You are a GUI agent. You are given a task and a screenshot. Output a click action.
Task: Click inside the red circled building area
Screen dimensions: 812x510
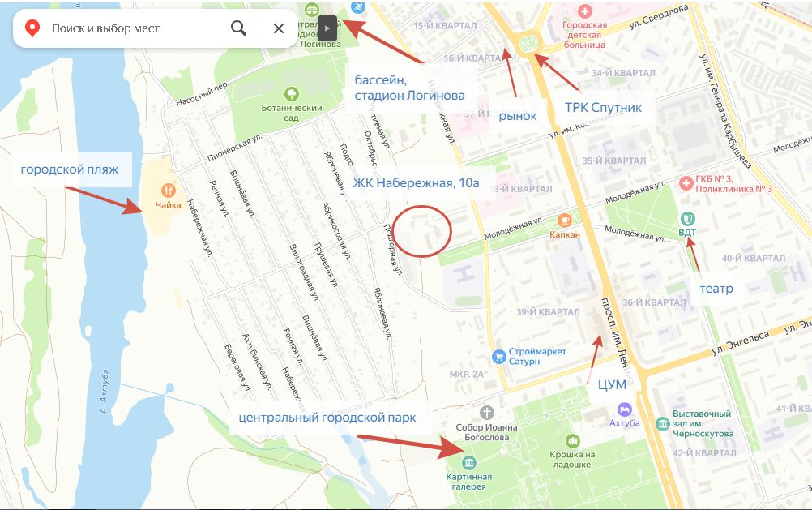click(x=421, y=231)
